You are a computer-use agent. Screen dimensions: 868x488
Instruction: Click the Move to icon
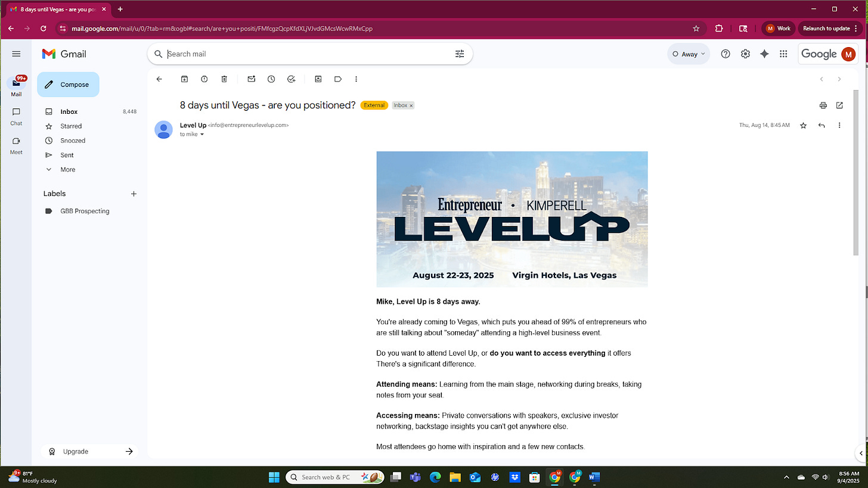point(318,79)
